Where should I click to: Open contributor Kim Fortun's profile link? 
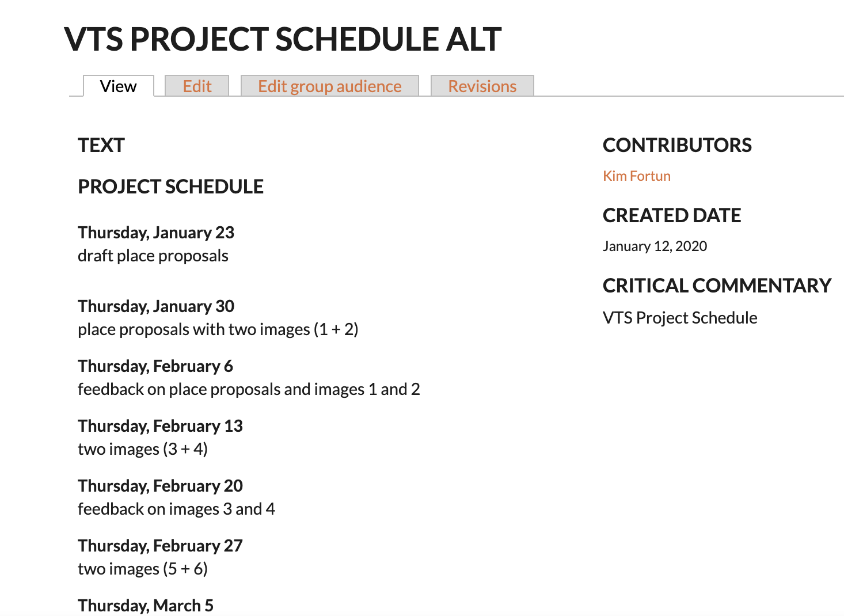637,176
